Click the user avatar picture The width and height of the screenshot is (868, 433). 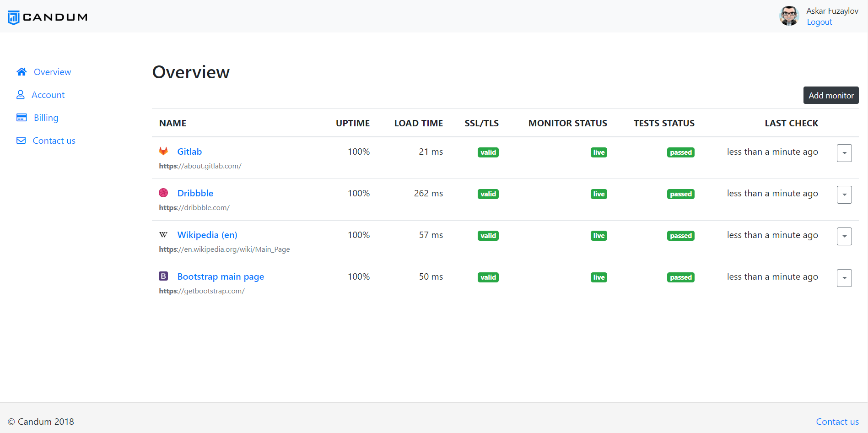789,16
